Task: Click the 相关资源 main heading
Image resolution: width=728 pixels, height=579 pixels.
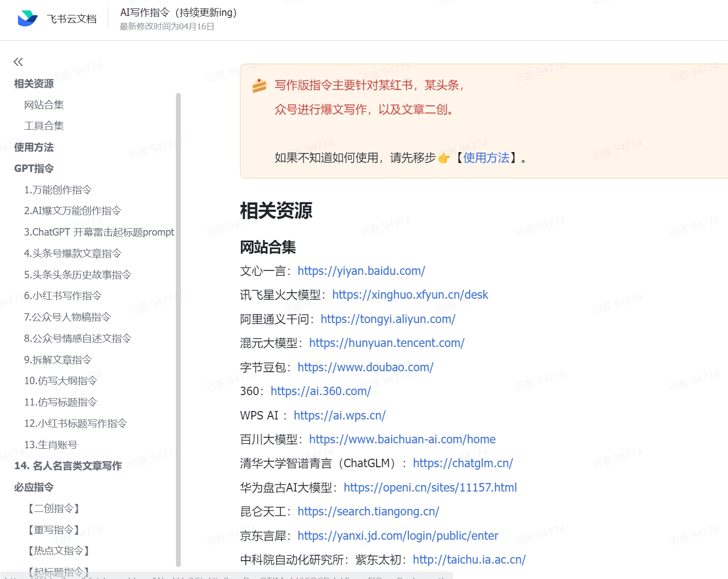Action: click(x=276, y=211)
